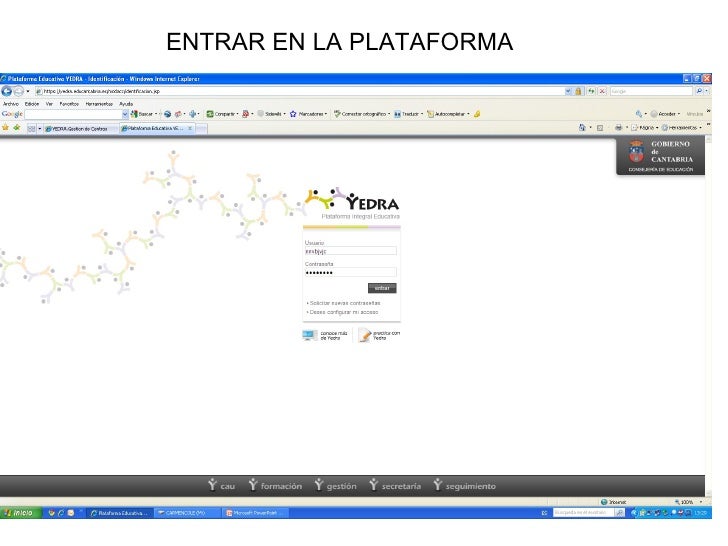Open the secretaría section in bottom bar

[x=395, y=486]
